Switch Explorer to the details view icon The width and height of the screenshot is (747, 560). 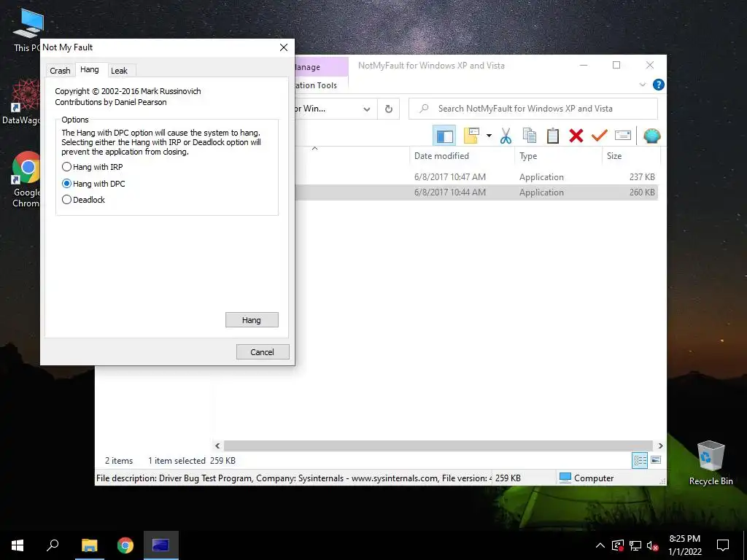640,460
